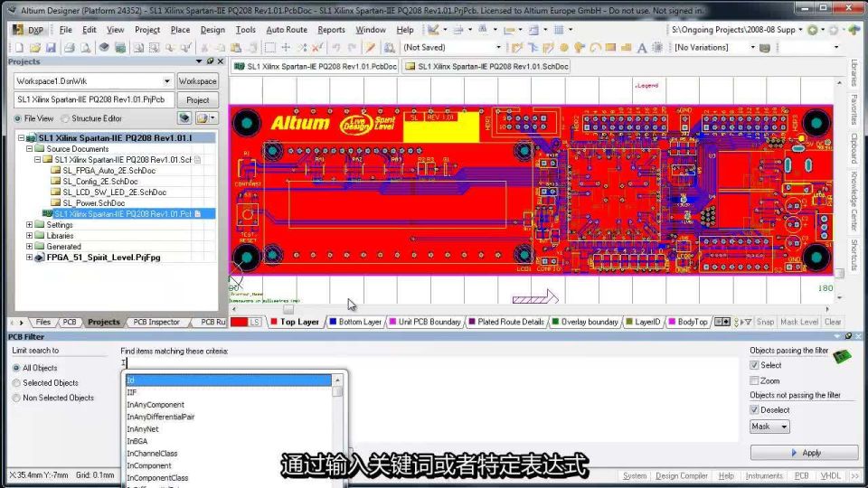Image resolution: width=868 pixels, height=488 pixels.
Task: Open SL_Power.SchDoc in the project tree
Action: [x=93, y=203]
